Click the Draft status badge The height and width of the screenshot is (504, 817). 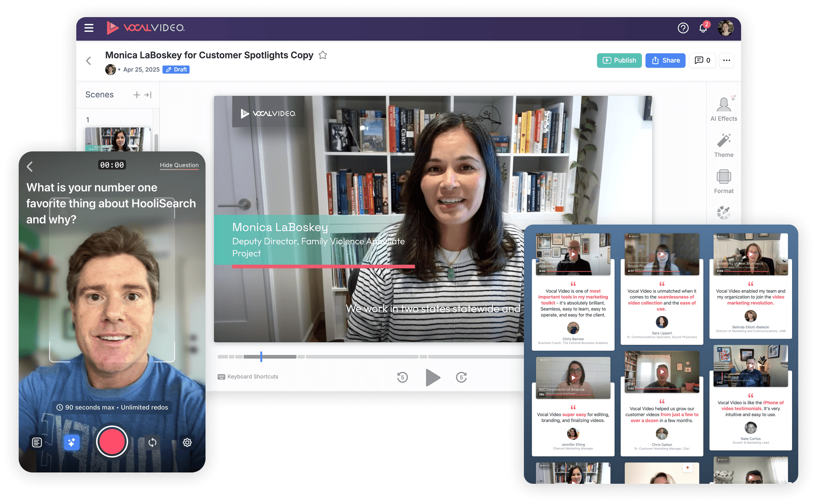176,70
